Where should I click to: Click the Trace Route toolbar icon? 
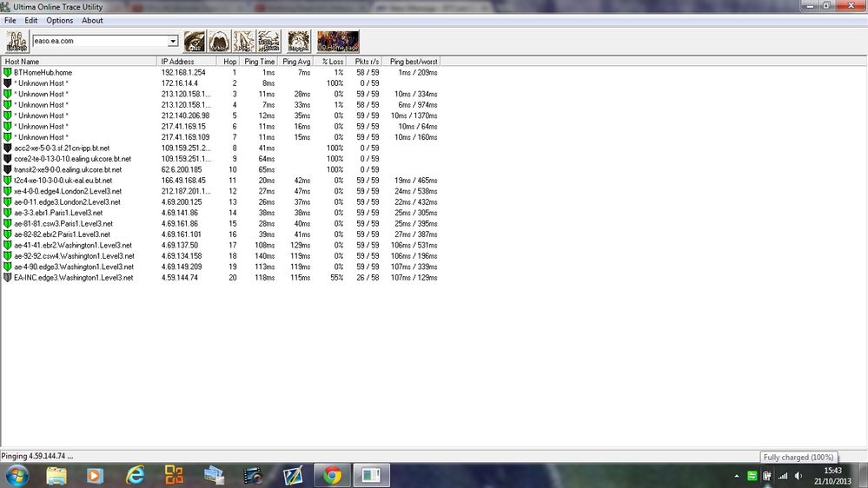(269, 42)
